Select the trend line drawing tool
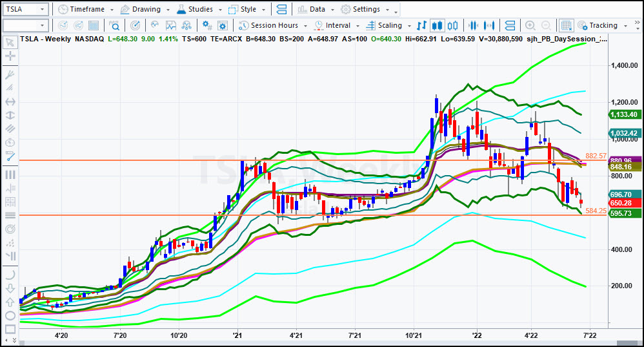 pos(10,156)
